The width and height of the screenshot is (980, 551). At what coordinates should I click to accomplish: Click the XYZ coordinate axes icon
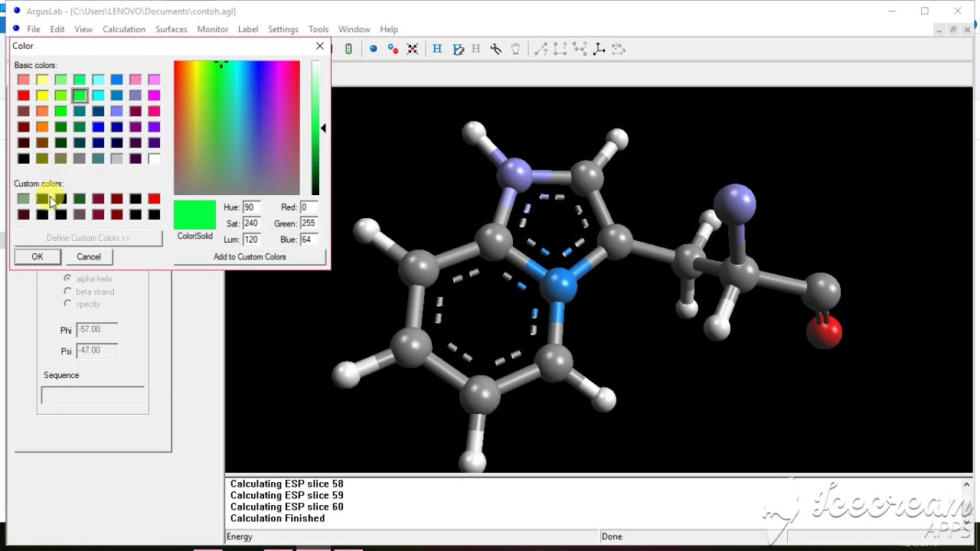(x=599, y=49)
